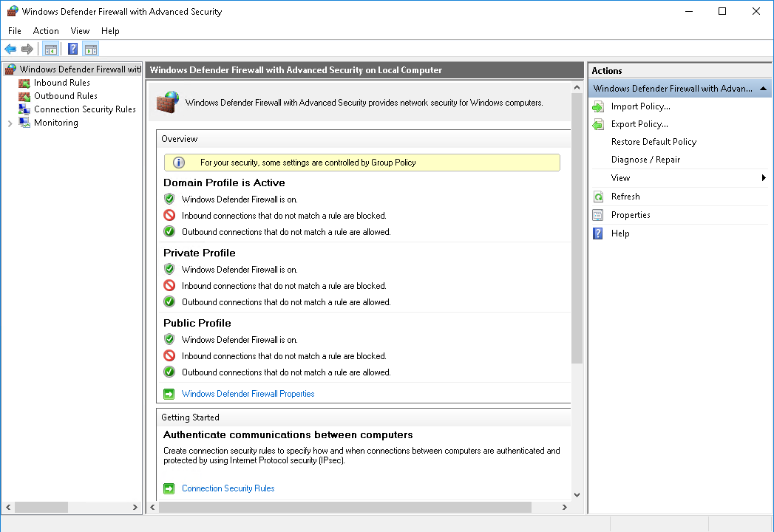Collapse the Windows Defender Firewall actions section
The width and height of the screenshot is (774, 532).
click(x=762, y=88)
